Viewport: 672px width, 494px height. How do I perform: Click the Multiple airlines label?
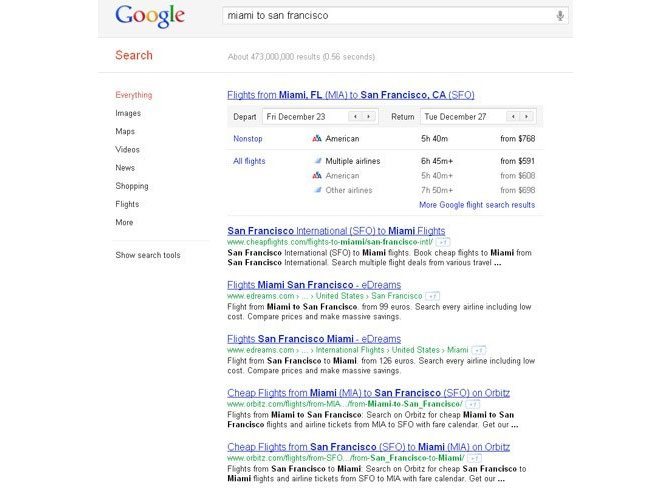pos(353,161)
